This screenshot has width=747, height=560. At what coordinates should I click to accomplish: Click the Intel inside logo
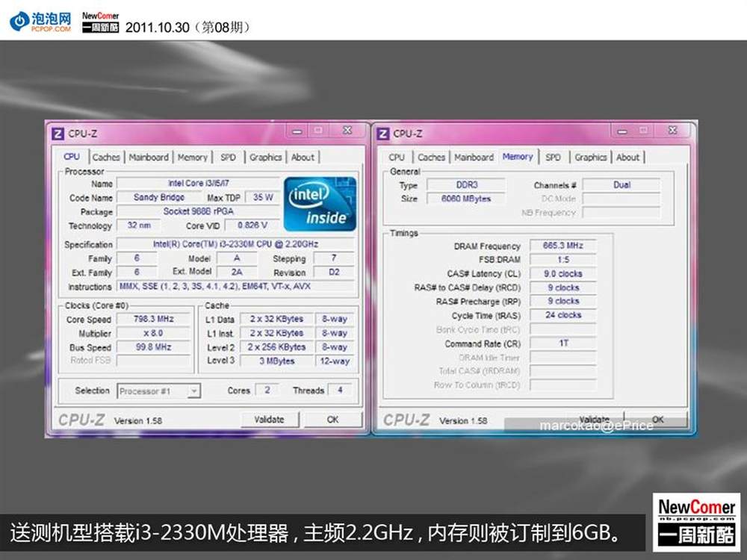pos(320,205)
